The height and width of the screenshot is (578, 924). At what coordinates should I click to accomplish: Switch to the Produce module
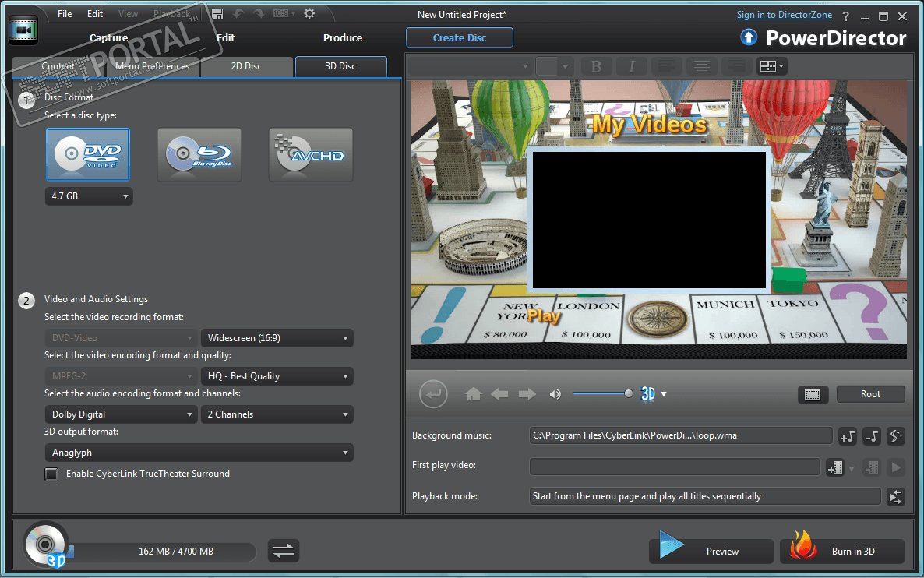pos(343,37)
